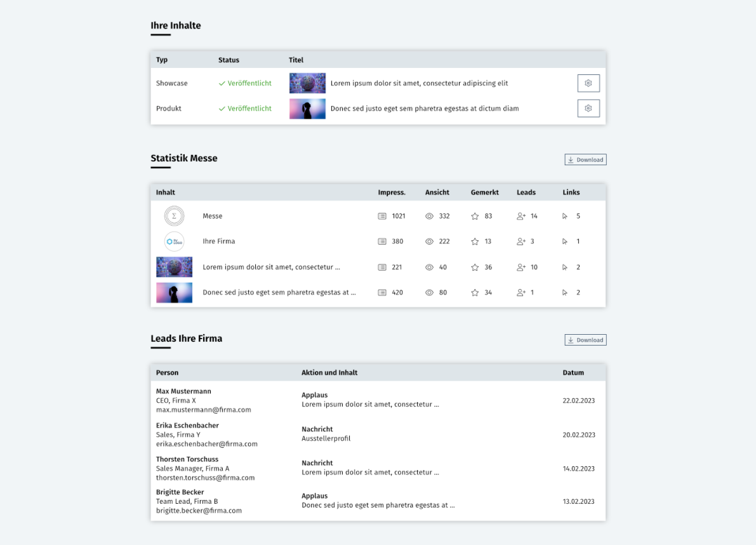The height and width of the screenshot is (545, 756).
Task: Click Leads column header
Action: pyautogui.click(x=526, y=192)
